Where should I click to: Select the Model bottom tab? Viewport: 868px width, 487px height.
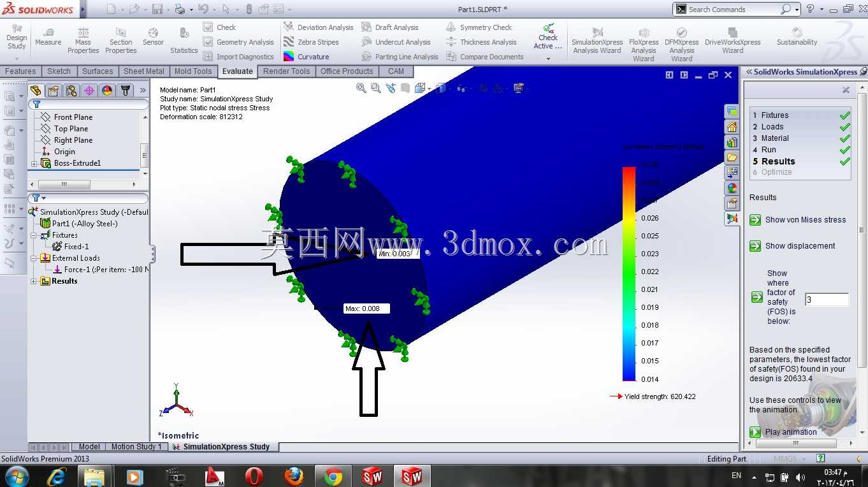[89, 447]
